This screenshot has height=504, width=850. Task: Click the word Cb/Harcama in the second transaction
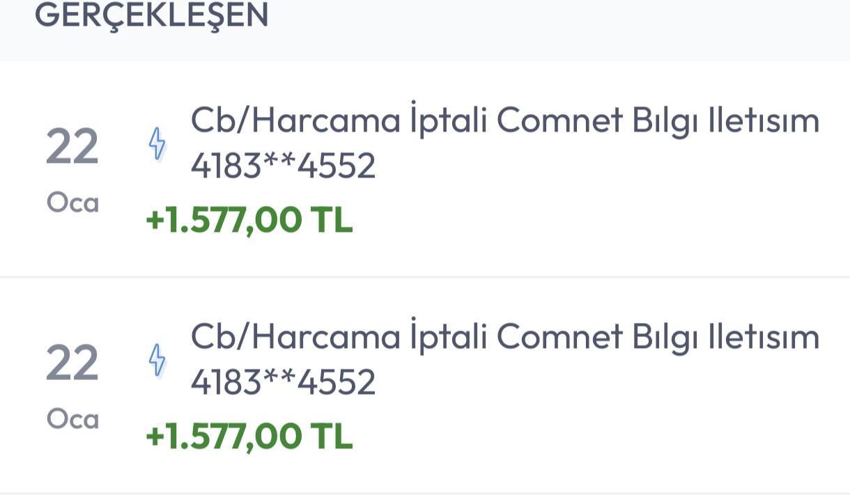[x=295, y=338]
